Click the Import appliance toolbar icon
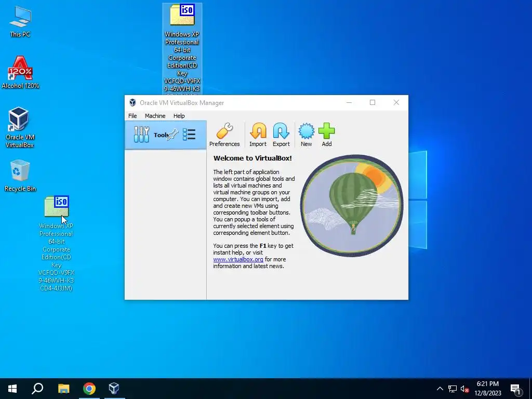The width and height of the screenshot is (532, 399). pyautogui.click(x=258, y=135)
